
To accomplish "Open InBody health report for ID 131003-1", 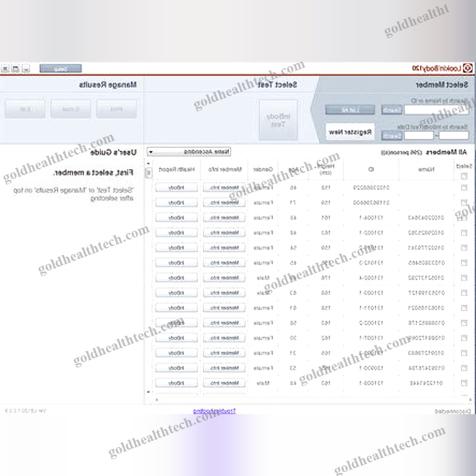I will pyautogui.click(x=177, y=293).
